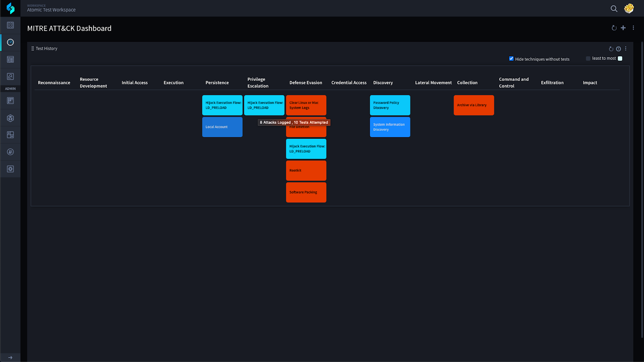Open the list layout icon in the sidebar

click(10, 60)
